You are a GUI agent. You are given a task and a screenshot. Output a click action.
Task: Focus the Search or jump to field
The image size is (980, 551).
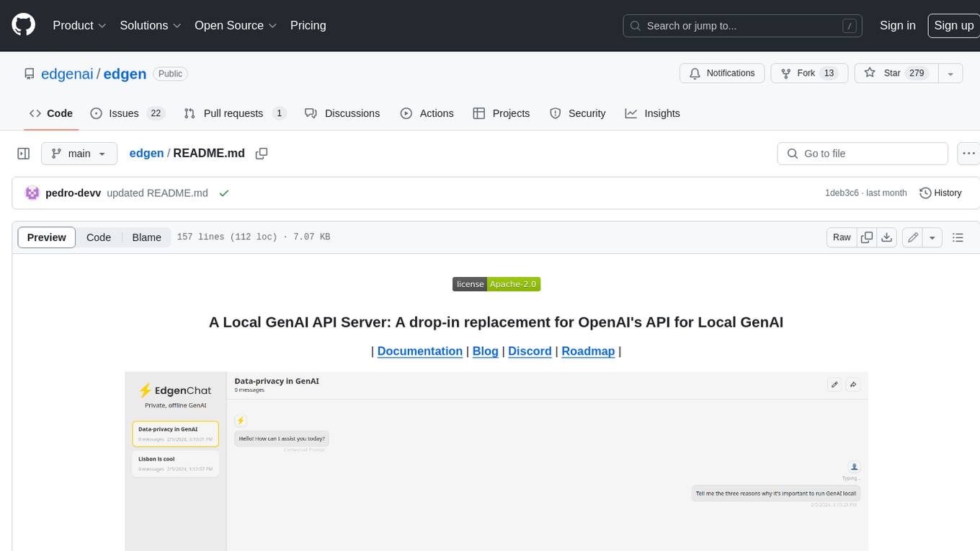[x=743, y=25]
